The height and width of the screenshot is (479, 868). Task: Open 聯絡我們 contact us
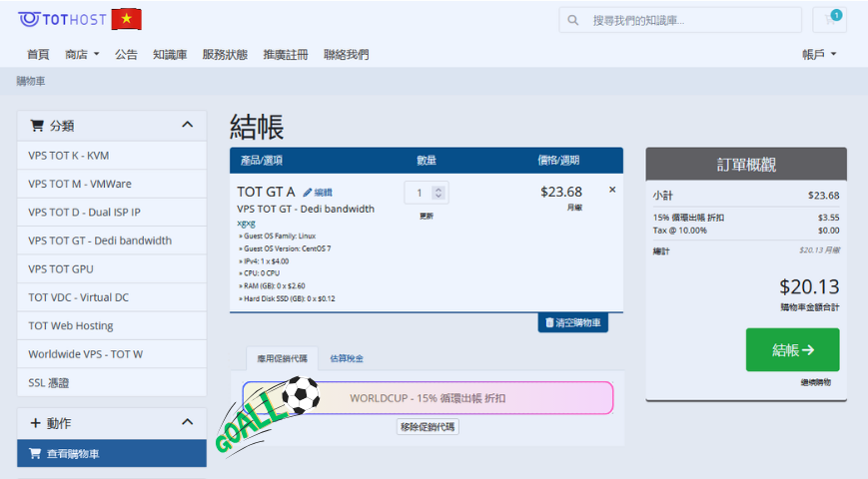tap(347, 54)
